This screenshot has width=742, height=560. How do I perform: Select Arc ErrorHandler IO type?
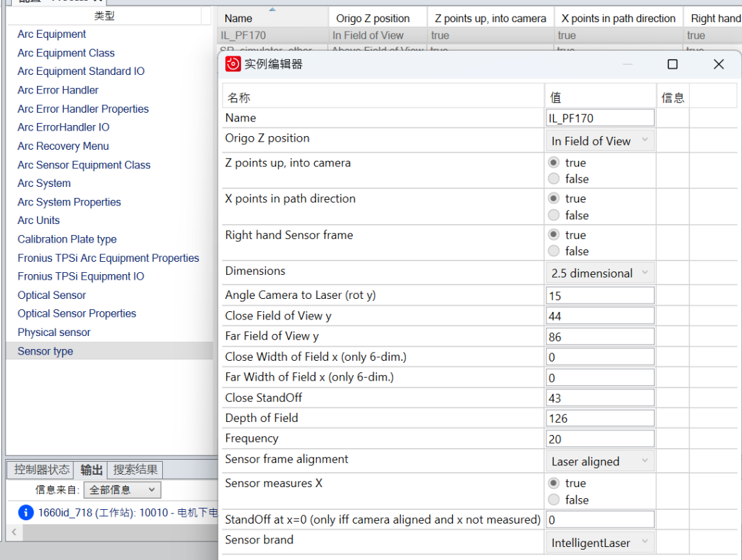(x=63, y=127)
